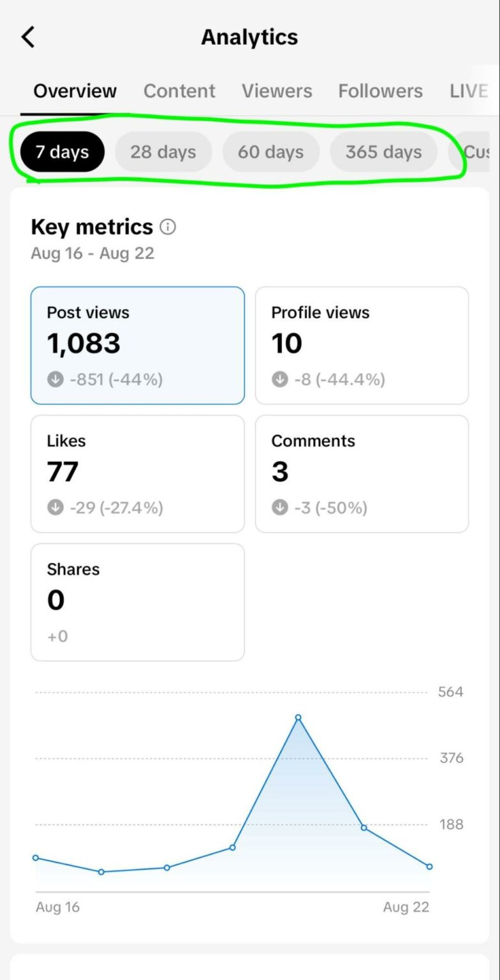Select the 365 days period
Image resolution: width=500 pixels, height=980 pixels.
tap(383, 152)
